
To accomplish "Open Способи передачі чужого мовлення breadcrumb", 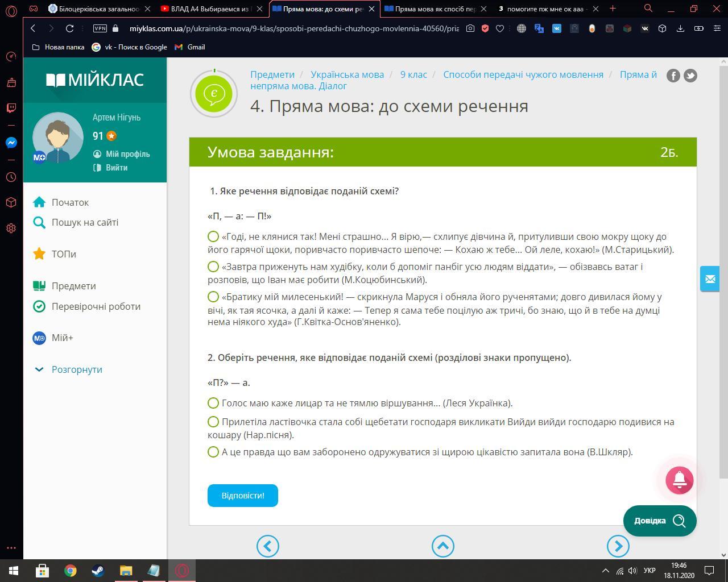I will tap(523, 74).
